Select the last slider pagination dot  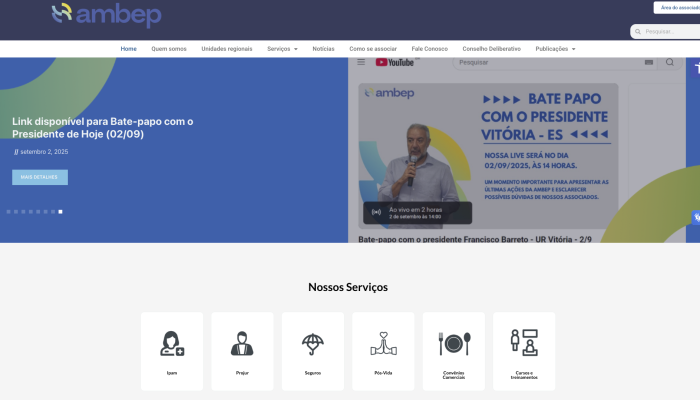point(60,212)
